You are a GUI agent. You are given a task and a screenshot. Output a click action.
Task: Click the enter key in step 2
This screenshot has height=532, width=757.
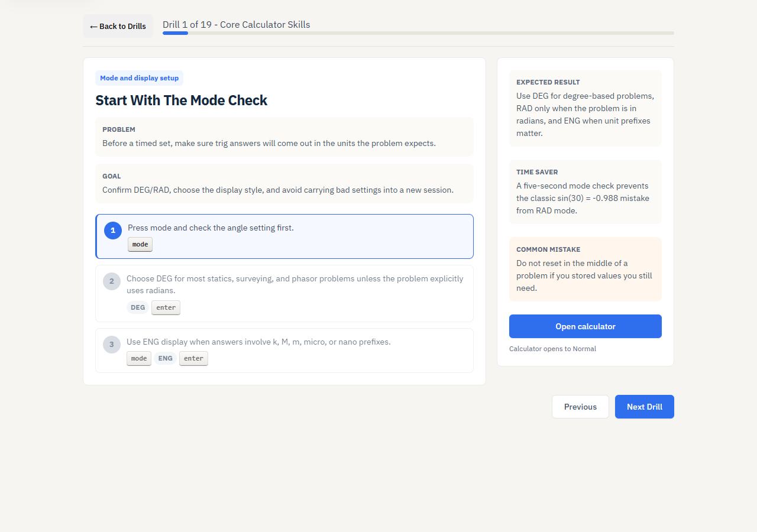point(166,307)
